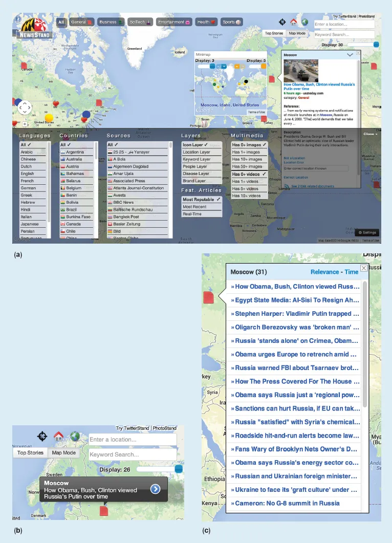Enable Keyword Layer in the Layers list
The image size is (392, 543).
(202, 159)
